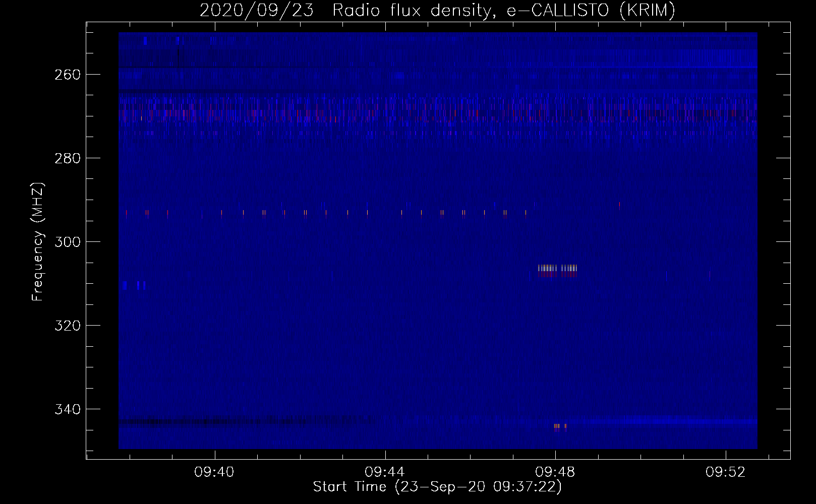Screen dimensions: 816x504
Task: Click the 09:44 time tick label
Action: tap(385, 472)
